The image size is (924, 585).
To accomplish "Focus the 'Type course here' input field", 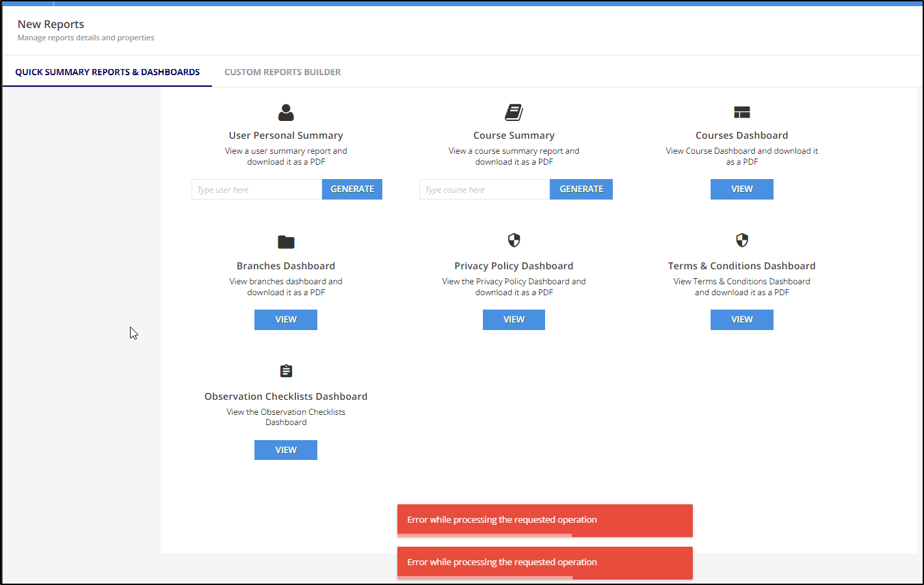I will tap(484, 189).
